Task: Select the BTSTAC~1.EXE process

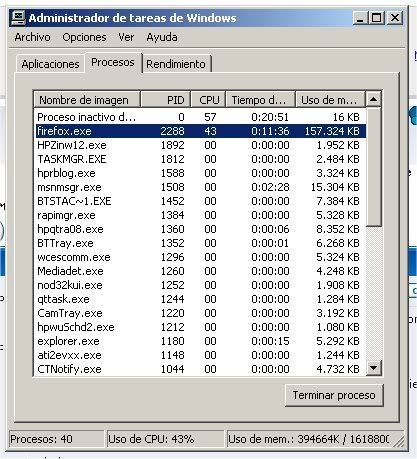Action: tap(200, 201)
